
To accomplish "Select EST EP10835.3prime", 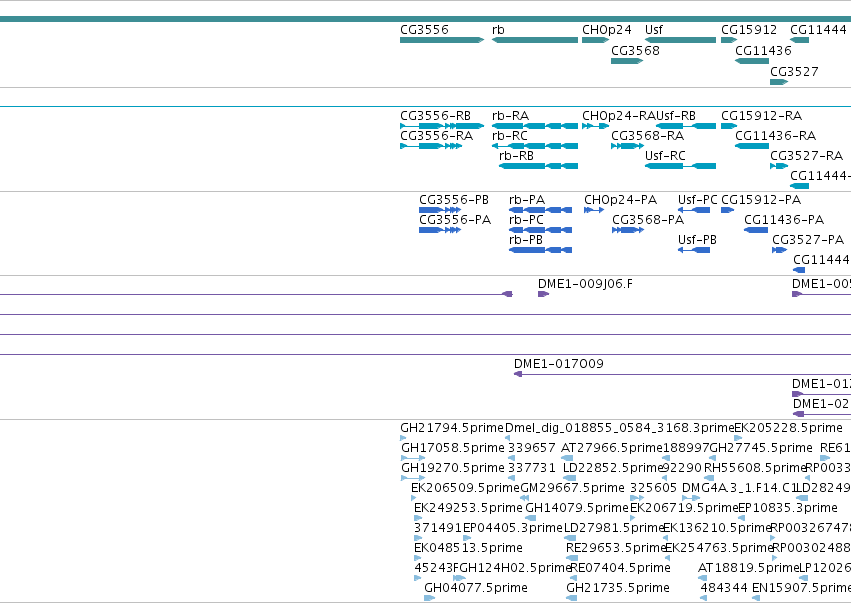I will (741, 518).
